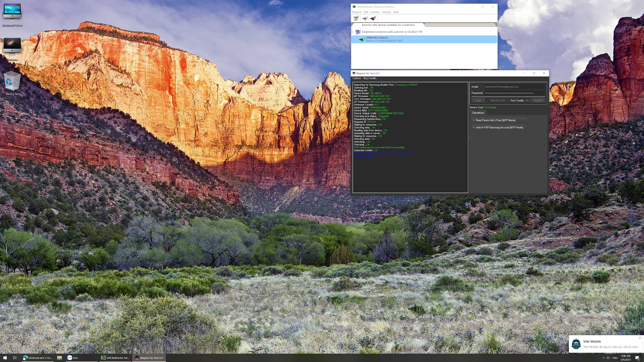Select the Operations tab
The width and height of the screenshot is (644, 362).
[478, 113]
